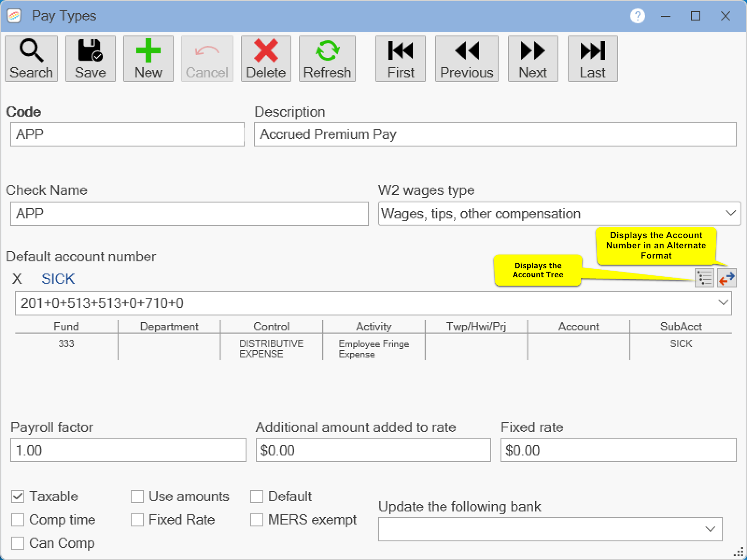Click the Description field
Screen dimensions: 747x560
(495, 134)
